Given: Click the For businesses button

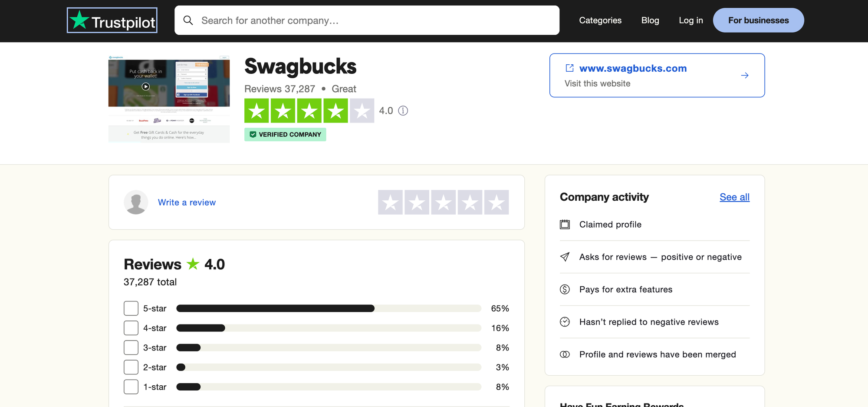Looking at the screenshot, I should pyautogui.click(x=758, y=20).
